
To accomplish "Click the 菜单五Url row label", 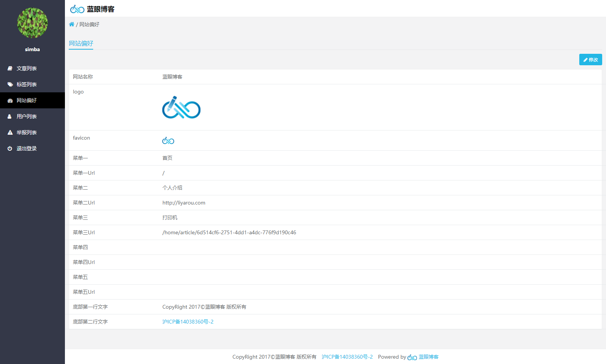I will point(84,292).
